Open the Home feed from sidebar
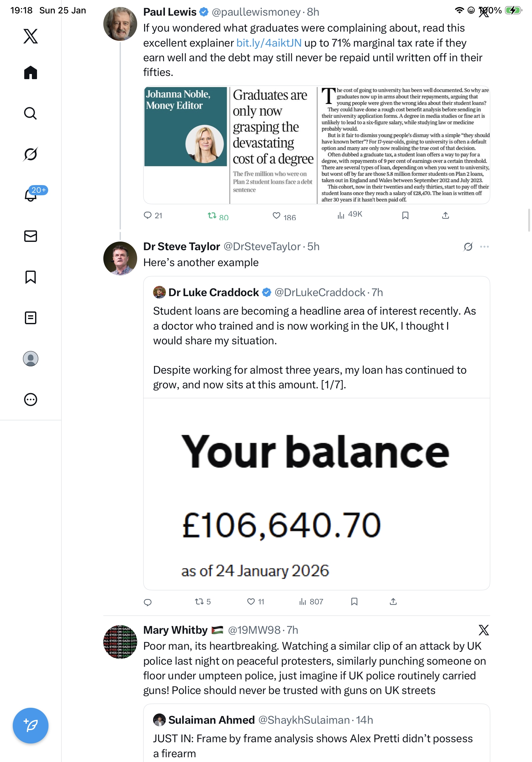This screenshot has height=762, width=532. pos(31,73)
